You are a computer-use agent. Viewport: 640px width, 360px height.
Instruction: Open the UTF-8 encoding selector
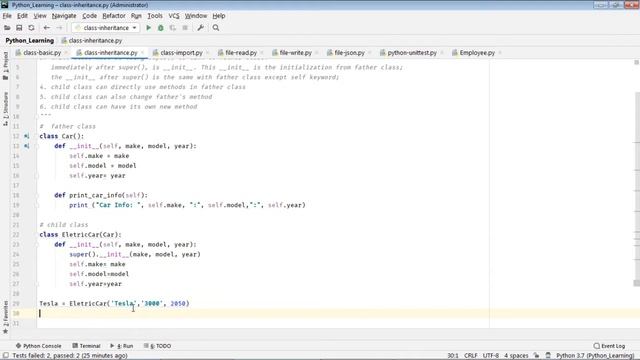coord(491,356)
